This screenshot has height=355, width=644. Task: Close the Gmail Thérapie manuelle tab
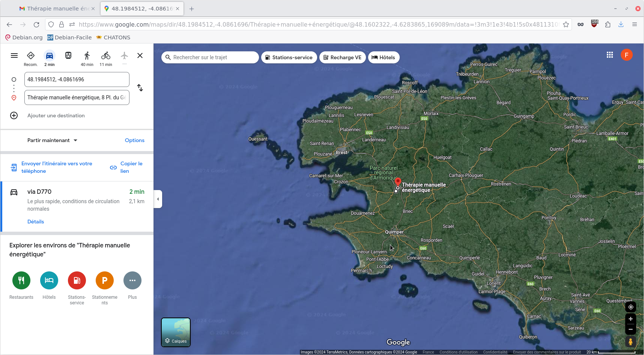(93, 8)
